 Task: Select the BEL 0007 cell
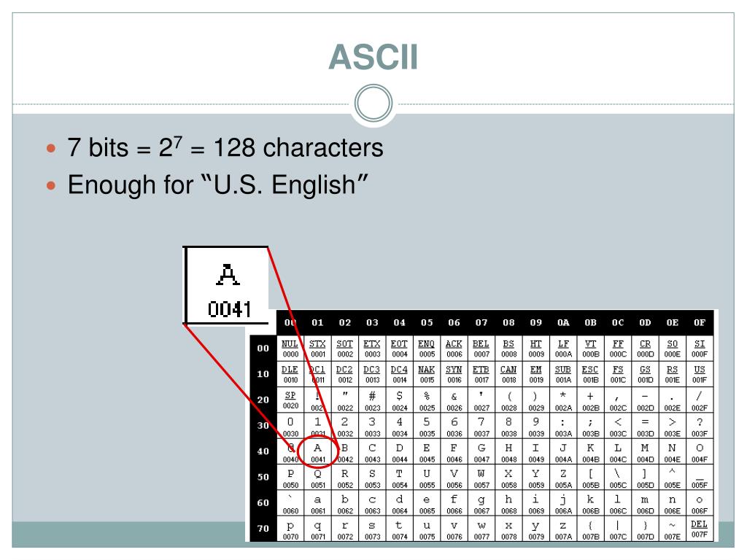coord(481,348)
